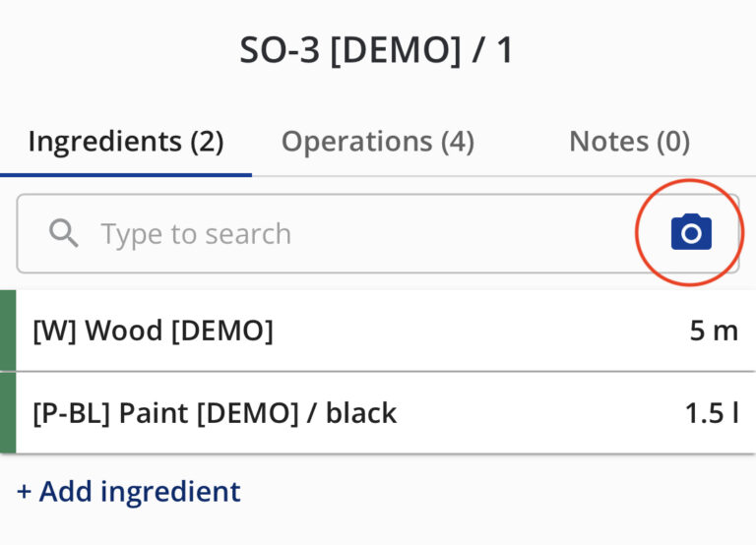
Task: Click the magnifying glass search icon
Action: click(64, 233)
